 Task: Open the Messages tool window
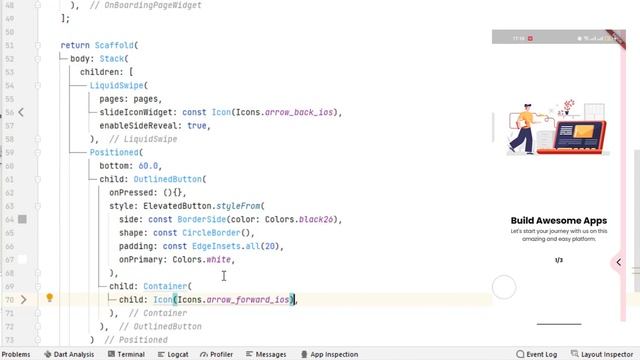click(x=266, y=354)
